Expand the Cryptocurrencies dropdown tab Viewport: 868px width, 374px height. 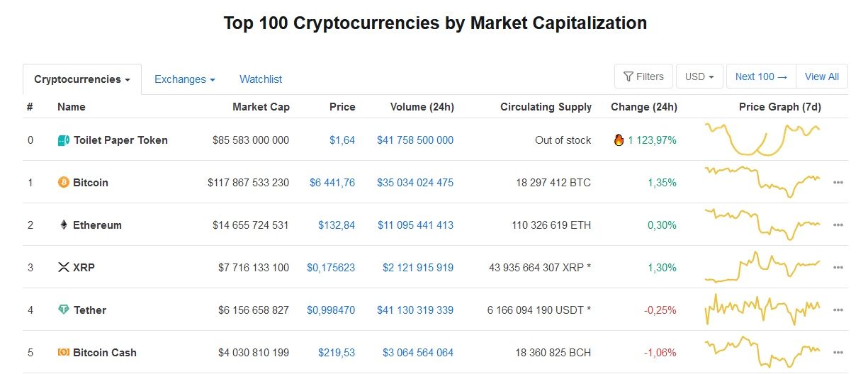click(82, 79)
